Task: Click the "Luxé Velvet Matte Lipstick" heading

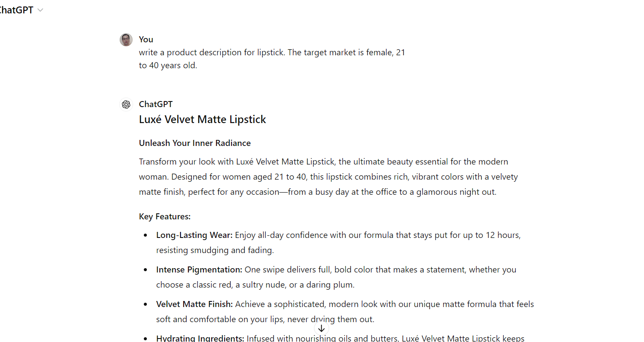Action: (x=202, y=120)
